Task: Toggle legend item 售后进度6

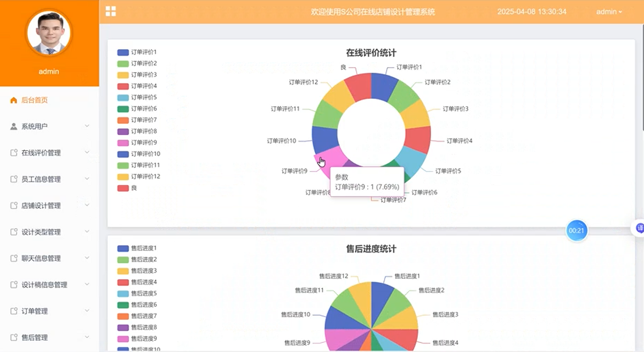Action: coord(137,304)
